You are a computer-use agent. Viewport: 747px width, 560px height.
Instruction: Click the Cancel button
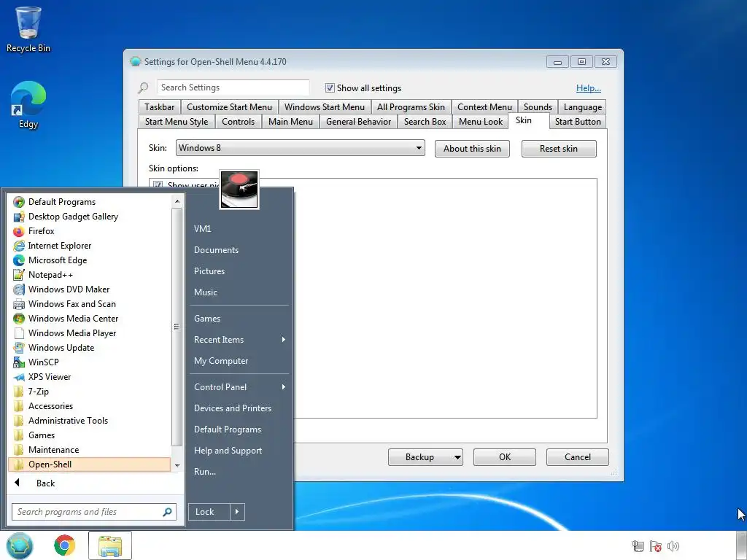click(x=578, y=457)
